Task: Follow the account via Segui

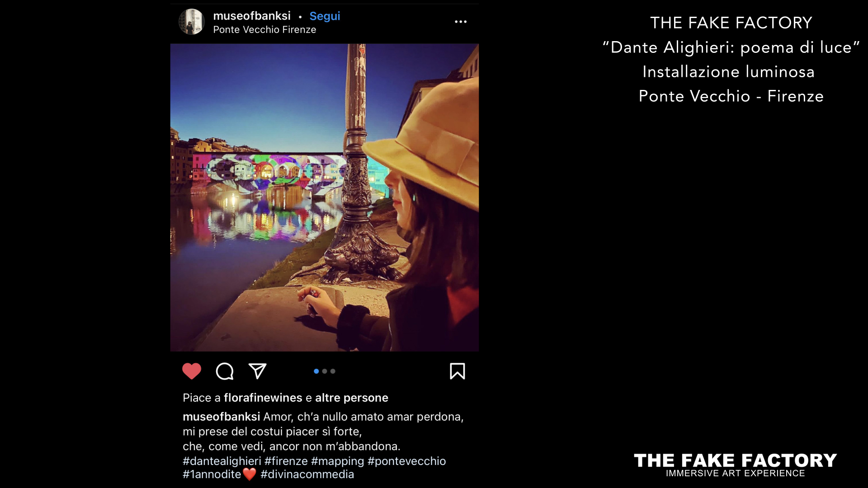Action: 325,16
